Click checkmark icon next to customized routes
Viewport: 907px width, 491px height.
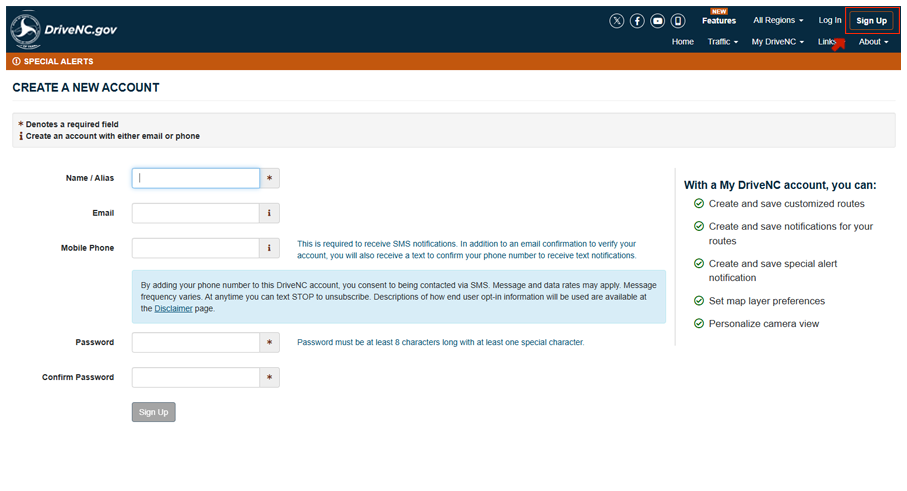(x=699, y=204)
